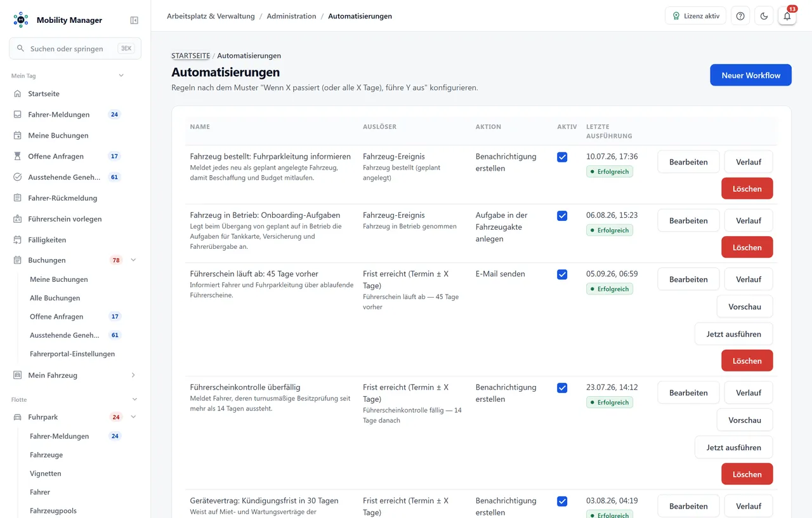View Verlauf of Fahrzeug in Betrieb workflow
Viewport: 812px width, 518px height.
click(749, 221)
